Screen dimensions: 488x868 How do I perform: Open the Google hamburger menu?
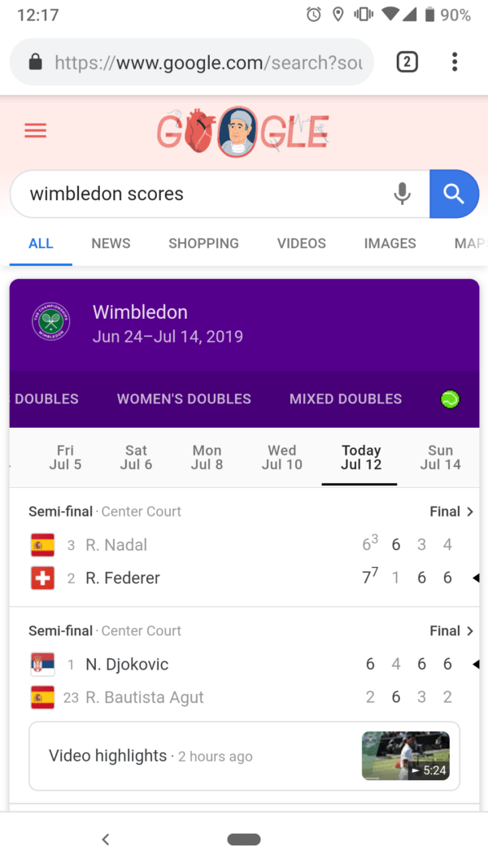[36, 130]
